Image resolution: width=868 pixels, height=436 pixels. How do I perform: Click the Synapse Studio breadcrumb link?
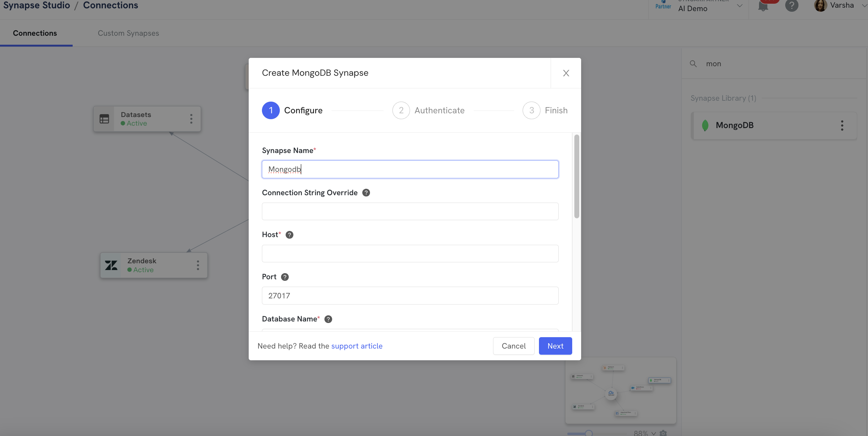(x=36, y=5)
